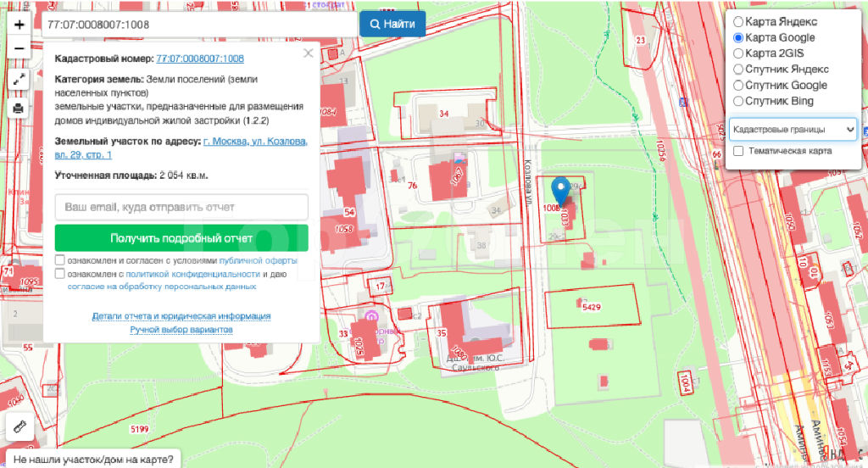This screenshot has width=868, height=468.
Task: Close the cadastral info popup
Action: [309, 53]
